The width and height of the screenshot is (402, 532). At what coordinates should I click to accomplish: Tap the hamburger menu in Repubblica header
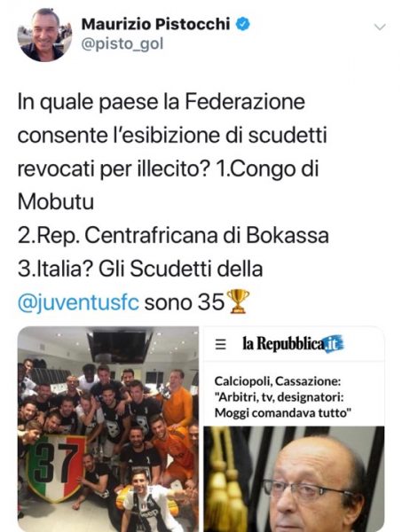click(221, 344)
